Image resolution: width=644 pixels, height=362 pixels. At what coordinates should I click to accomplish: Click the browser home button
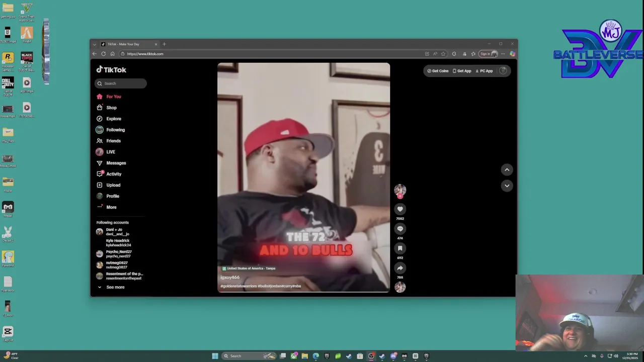(x=112, y=54)
